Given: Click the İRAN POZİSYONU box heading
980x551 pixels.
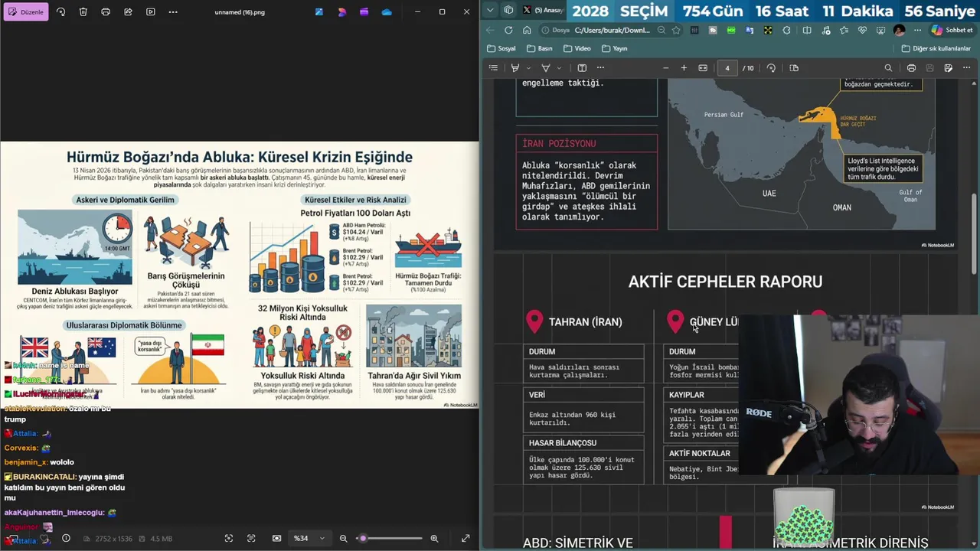Looking at the screenshot, I should click(559, 144).
